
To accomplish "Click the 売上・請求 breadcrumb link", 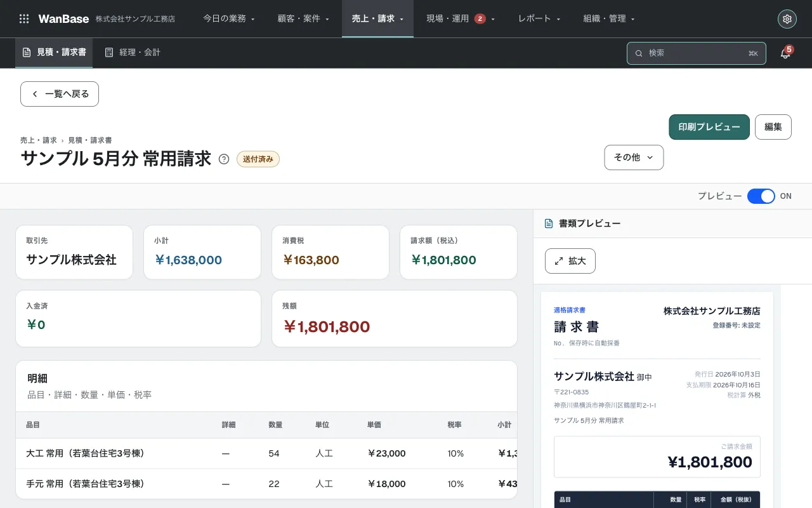I will click(x=39, y=140).
